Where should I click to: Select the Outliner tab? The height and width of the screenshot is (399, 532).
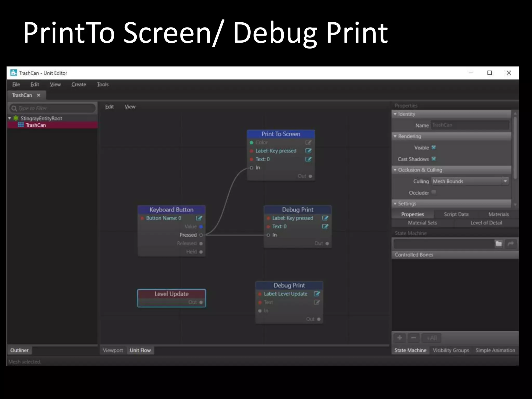coord(19,350)
